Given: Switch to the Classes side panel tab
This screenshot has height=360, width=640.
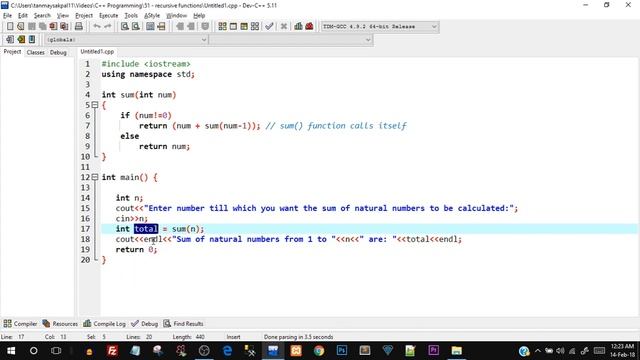Looking at the screenshot, I should [36, 52].
